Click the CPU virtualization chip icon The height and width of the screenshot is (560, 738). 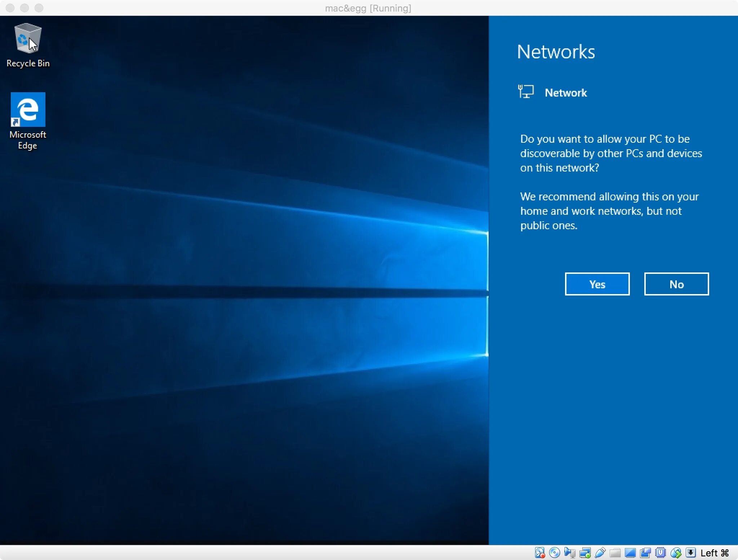(661, 552)
